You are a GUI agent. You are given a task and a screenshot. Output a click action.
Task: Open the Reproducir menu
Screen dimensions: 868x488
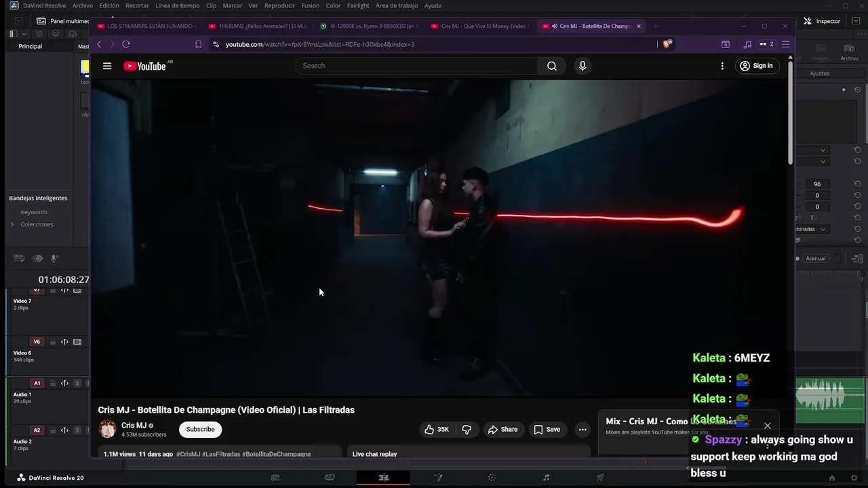279,5
